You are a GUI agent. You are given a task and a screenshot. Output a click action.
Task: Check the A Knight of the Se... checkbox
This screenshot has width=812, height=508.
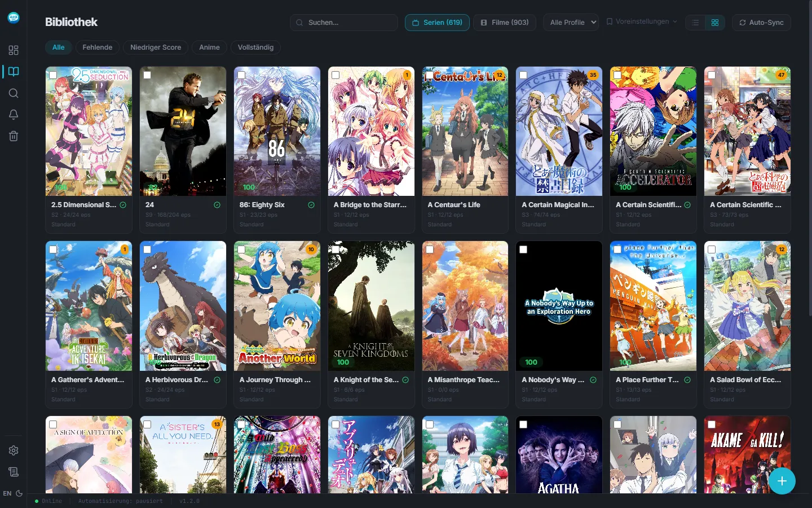pyautogui.click(x=336, y=249)
